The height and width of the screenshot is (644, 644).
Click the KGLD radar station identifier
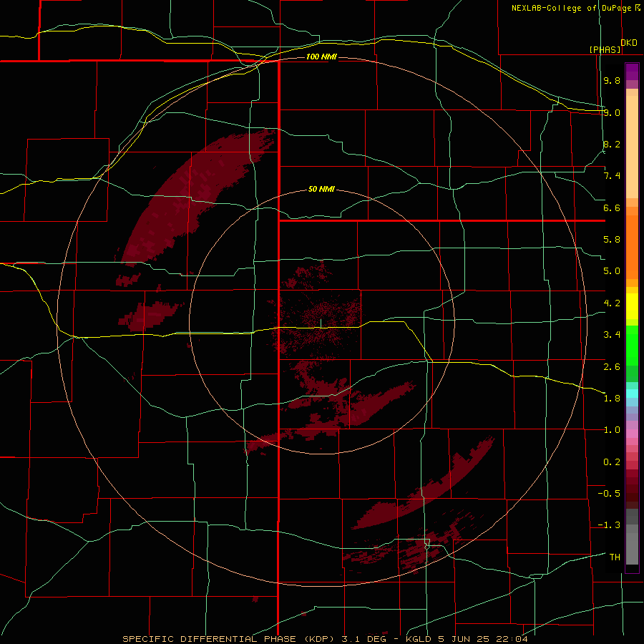(419, 639)
